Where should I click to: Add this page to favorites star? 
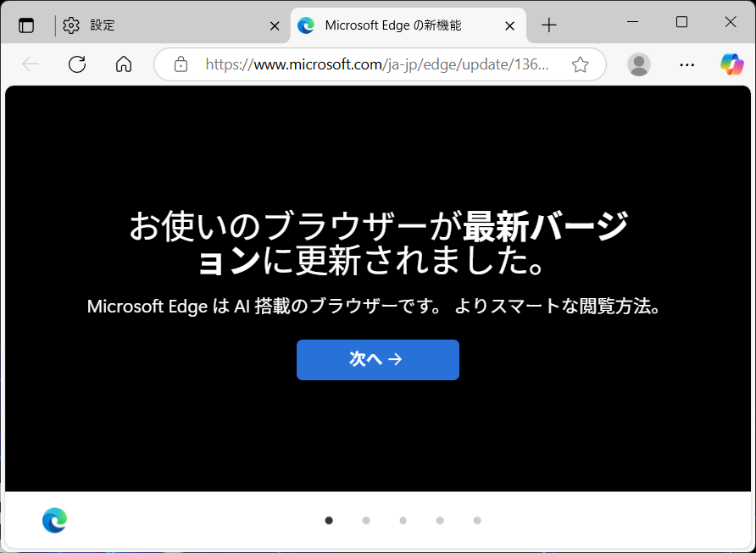tap(580, 64)
